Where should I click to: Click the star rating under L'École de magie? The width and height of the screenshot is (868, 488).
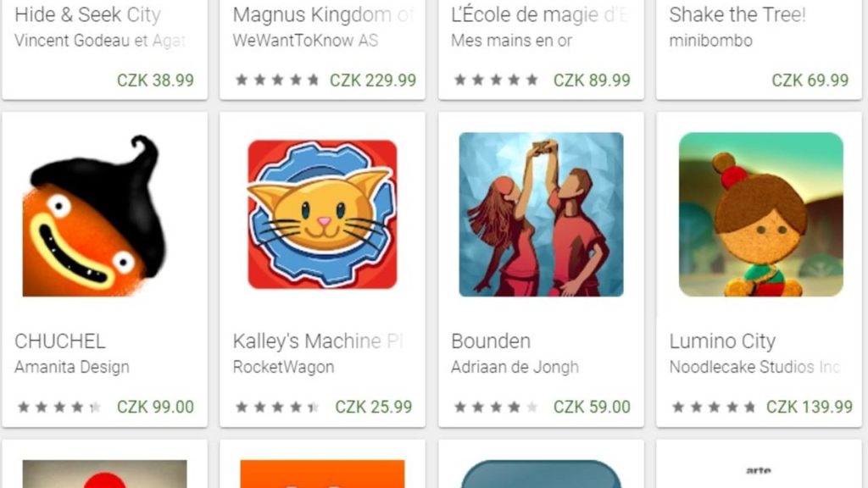[496, 80]
